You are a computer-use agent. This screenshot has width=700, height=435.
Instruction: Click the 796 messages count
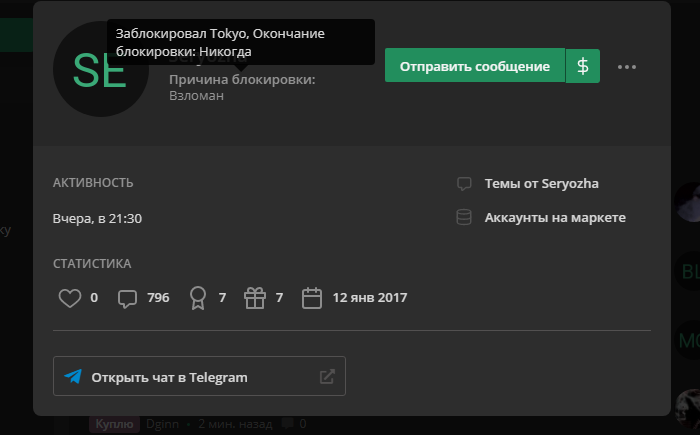click(x=158, y=298)
